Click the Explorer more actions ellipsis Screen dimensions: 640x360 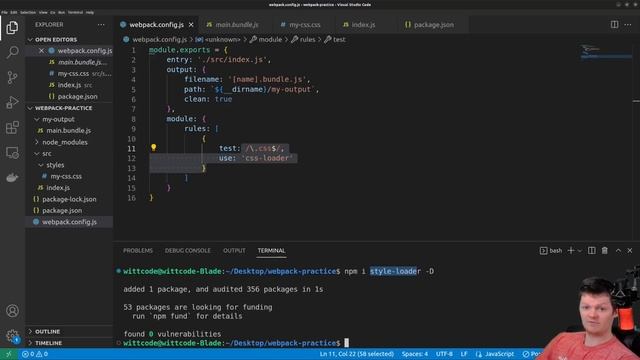[101, 24]
